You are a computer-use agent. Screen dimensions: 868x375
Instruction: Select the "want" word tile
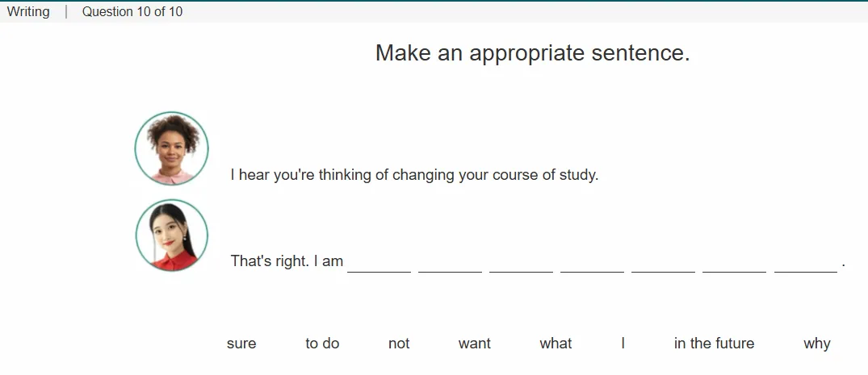[x=475, y=344]
